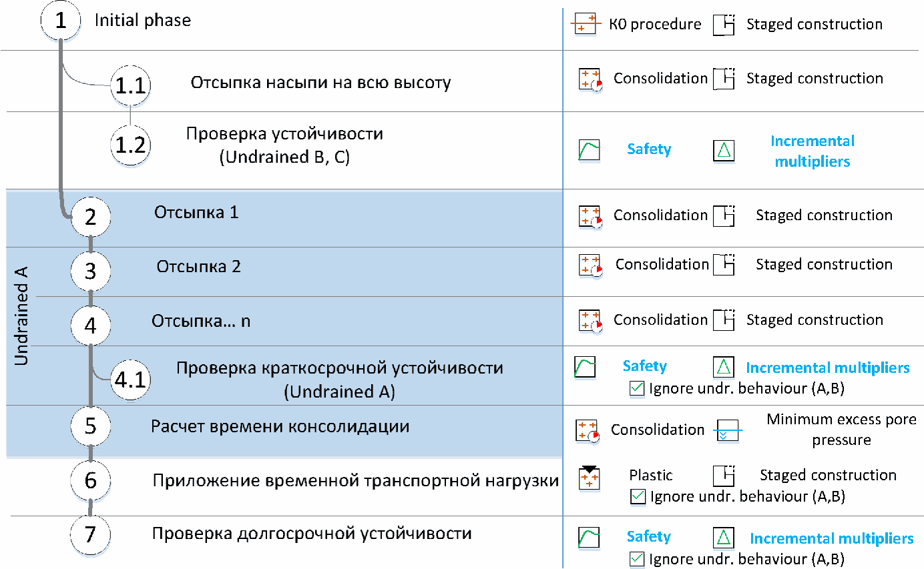Click the "Приложение временной транспортной нагрузки" text
The image size is (924, 569).
pyautogui.click(x=355, y=480)
